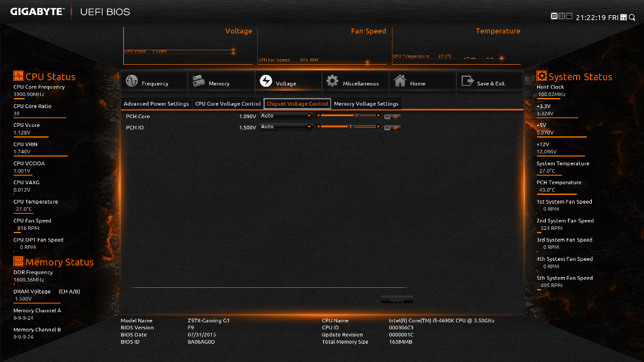The image size is (644, 362).
Task: Click the magnifier search icon at top right
Action: pos(632,17)
